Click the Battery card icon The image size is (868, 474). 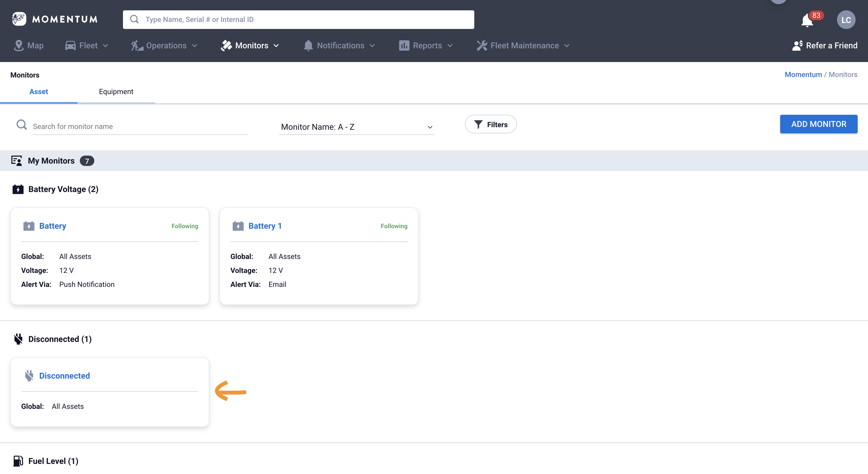coord(29,226)
